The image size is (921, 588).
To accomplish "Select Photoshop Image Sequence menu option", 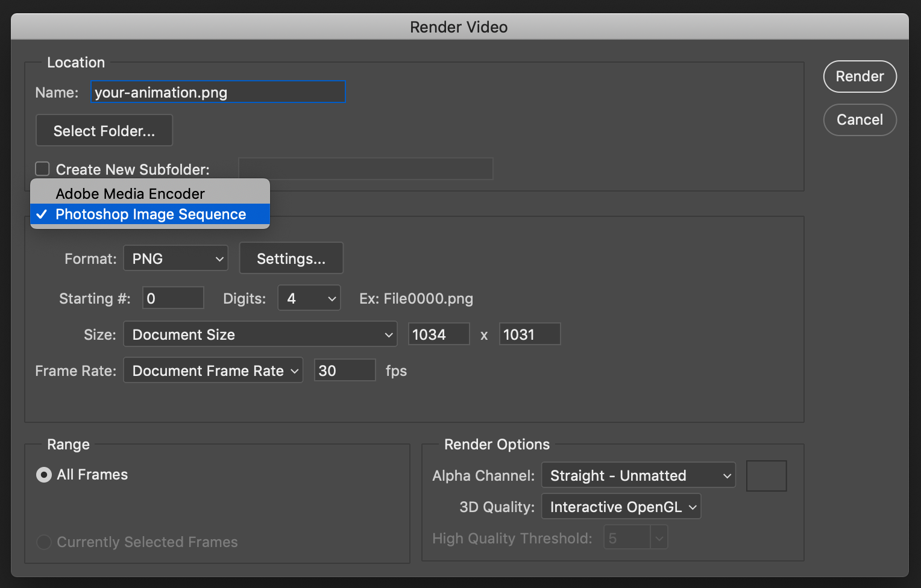I will 151,214.
